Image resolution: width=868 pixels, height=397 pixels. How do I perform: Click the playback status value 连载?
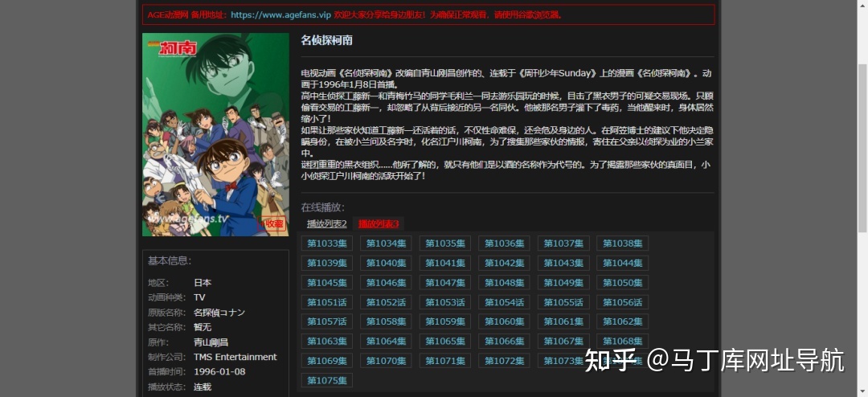click(203, 387)
